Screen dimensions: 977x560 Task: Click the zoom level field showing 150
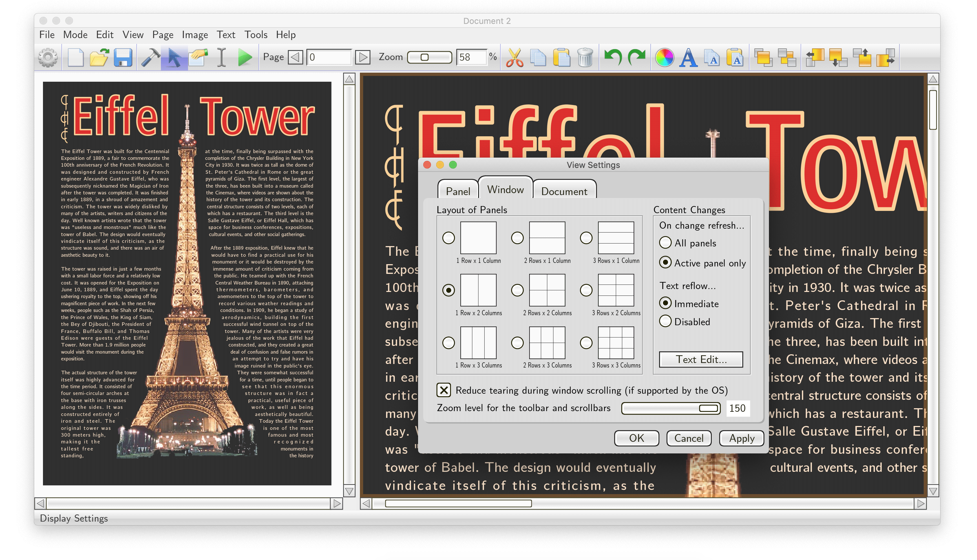pos(737,408)
